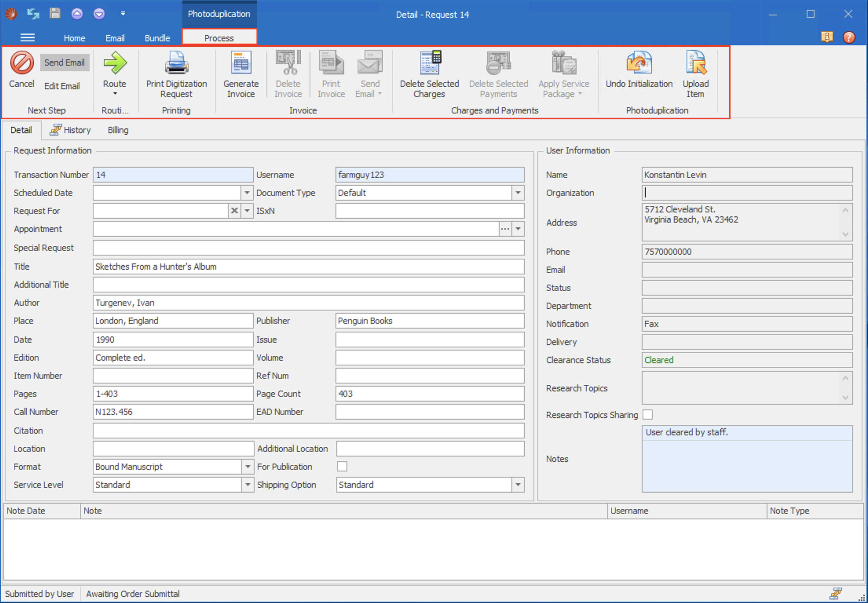868x603 pixels.
Task: Open the Billing tab
Action: tap(118, 130)
